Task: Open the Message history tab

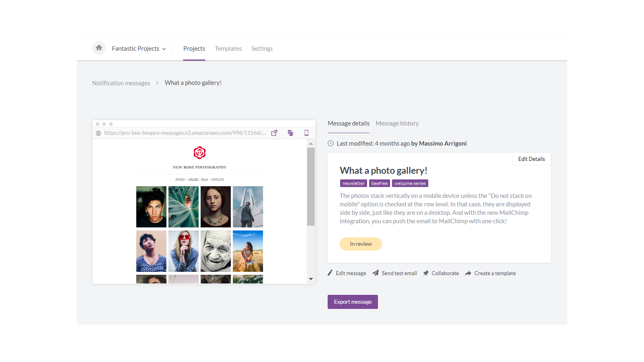Action: (x=397, y=123)
